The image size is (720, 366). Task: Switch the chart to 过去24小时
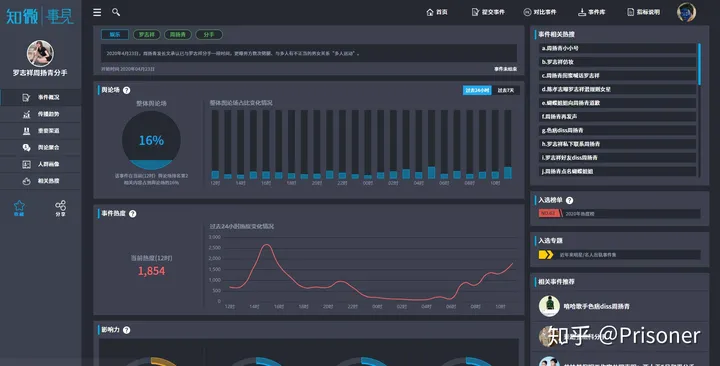[x=477, y=90]
